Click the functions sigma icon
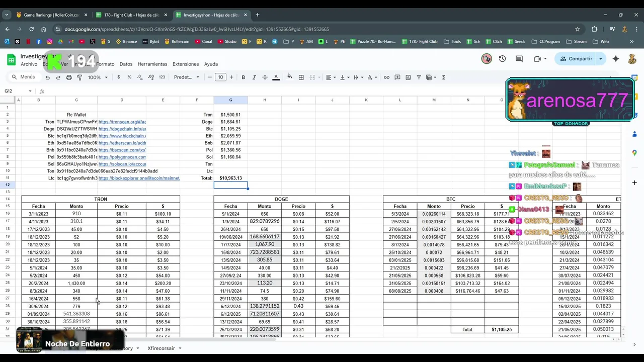644x362 pixels. (443, 77)
